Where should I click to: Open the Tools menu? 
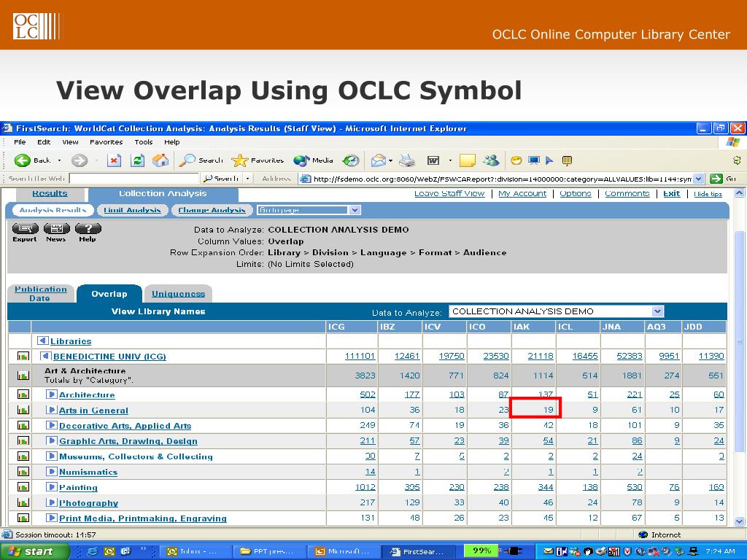tap(144, 142)
